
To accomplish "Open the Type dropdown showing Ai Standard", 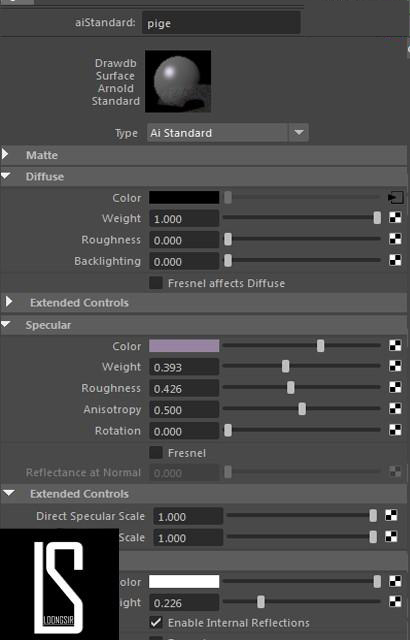I will (228, 133).
